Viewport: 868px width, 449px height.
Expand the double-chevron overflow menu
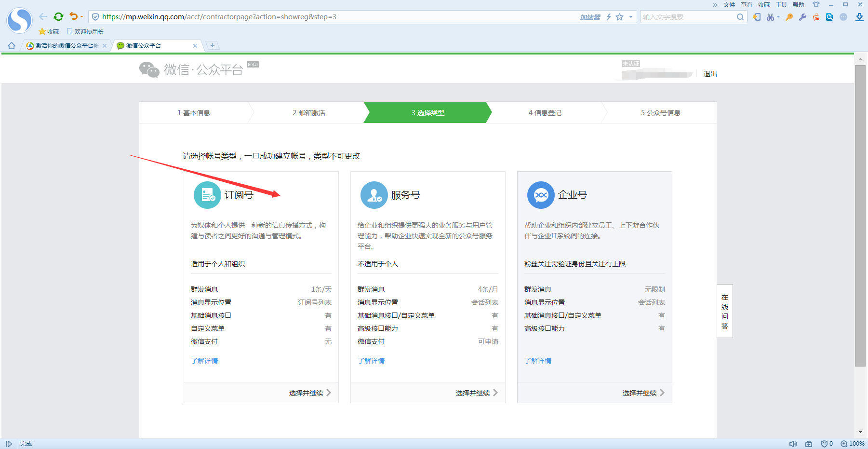pos(715,5)
